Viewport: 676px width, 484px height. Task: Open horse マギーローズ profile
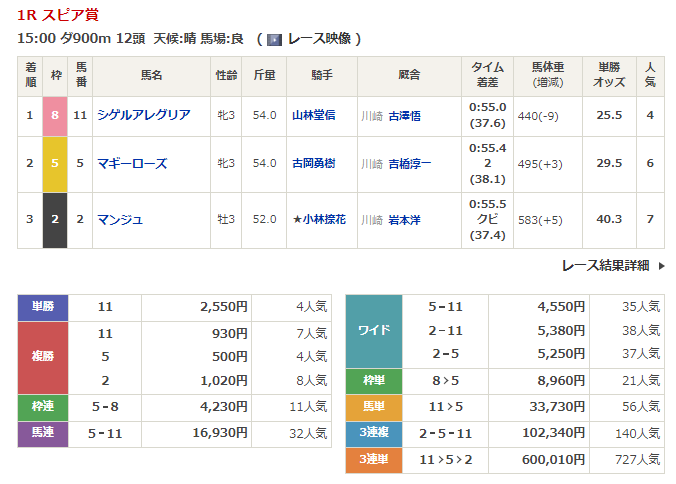point(131,163)
